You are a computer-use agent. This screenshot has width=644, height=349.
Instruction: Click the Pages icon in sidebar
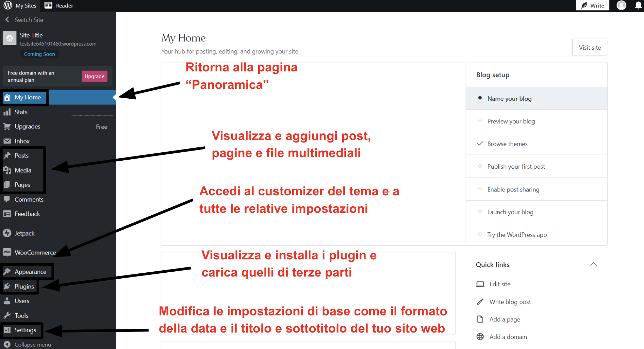point(7,184)
